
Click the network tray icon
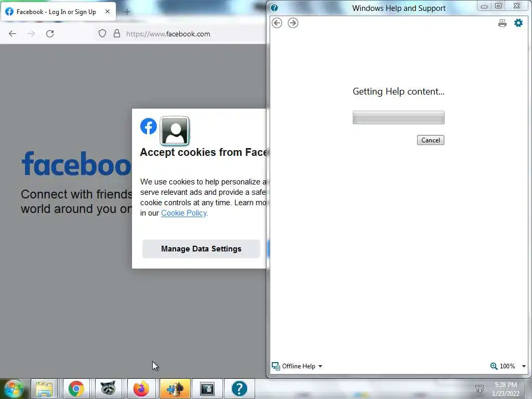pyautogui.click(x=480, y=389)
